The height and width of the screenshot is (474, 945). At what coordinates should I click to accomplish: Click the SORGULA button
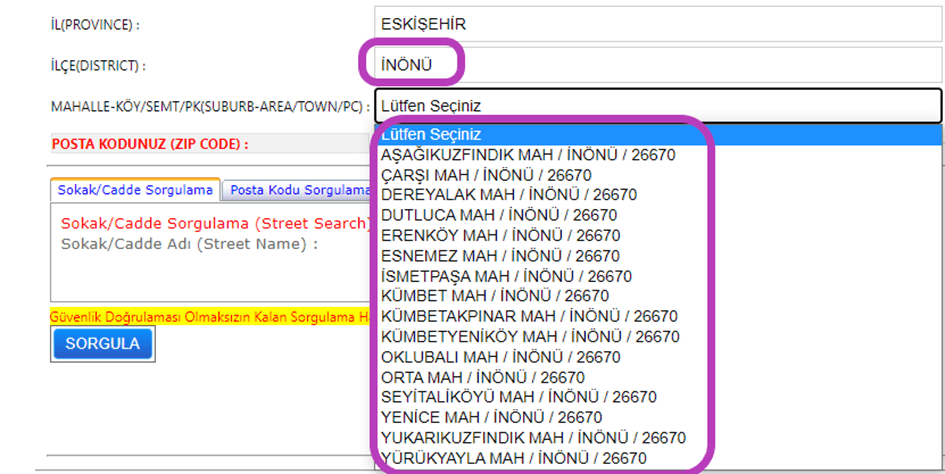tap(102, 344)
